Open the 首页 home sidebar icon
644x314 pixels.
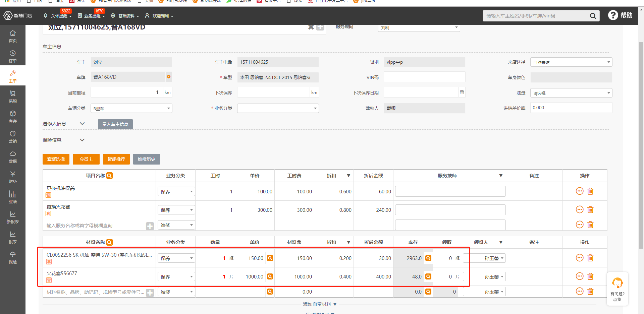tap(13, 36)
